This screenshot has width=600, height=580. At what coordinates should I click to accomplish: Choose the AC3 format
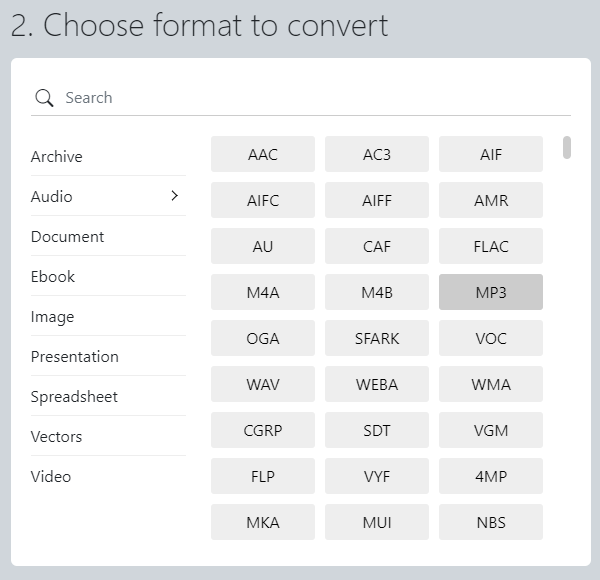point(377,154)
